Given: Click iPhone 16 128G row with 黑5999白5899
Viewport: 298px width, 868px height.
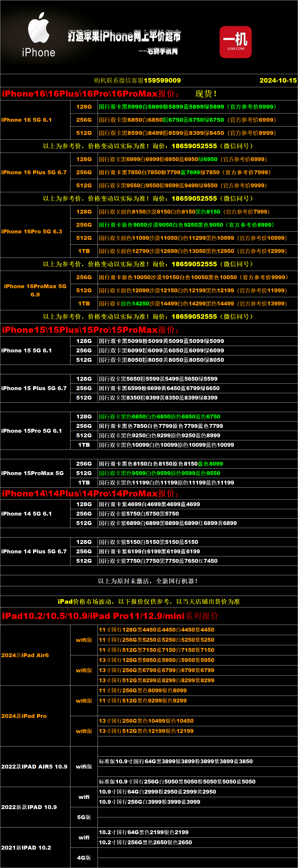Looking at the screenshot, I should pyautogui.click(x=198, y=107).
